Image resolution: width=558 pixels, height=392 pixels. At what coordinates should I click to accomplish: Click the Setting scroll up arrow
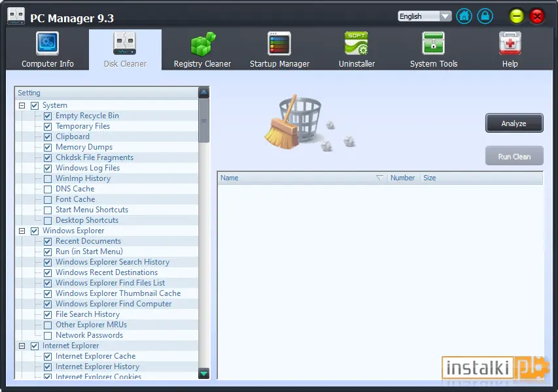pyautogui.click(x=203, y=93)
